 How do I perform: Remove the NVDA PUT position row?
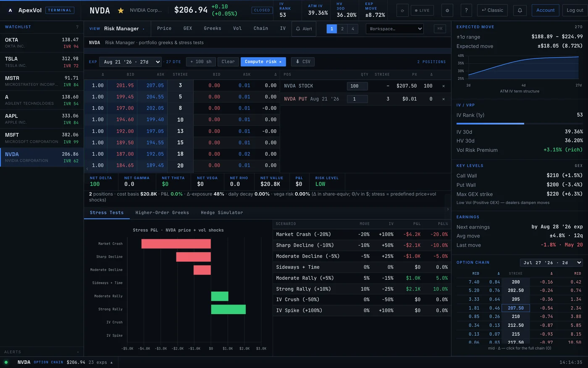444,99
